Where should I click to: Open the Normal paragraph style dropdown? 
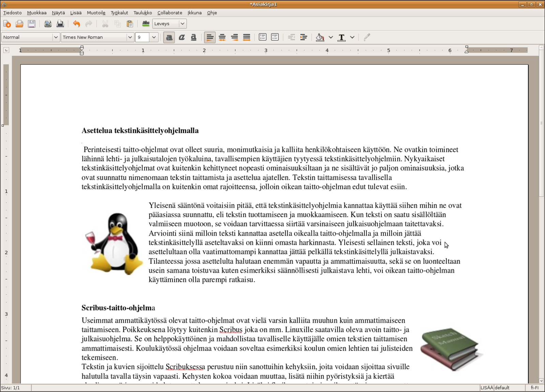click(56, 37)
